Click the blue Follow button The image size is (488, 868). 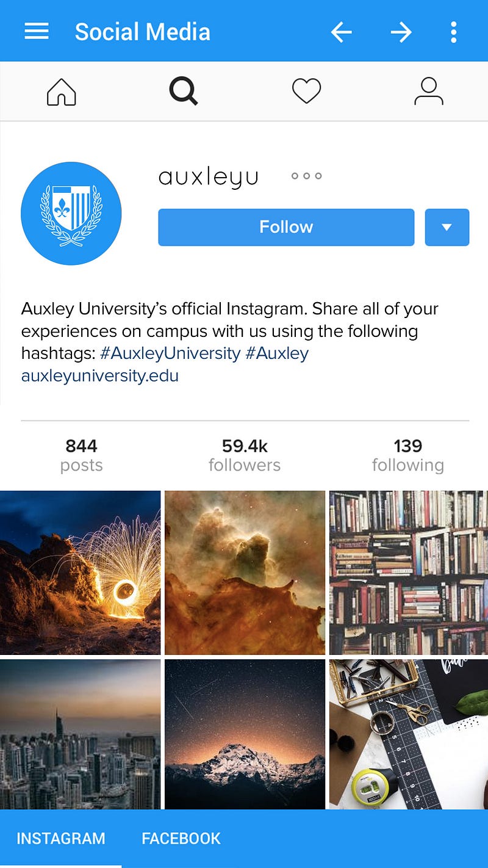coord(286,227)
